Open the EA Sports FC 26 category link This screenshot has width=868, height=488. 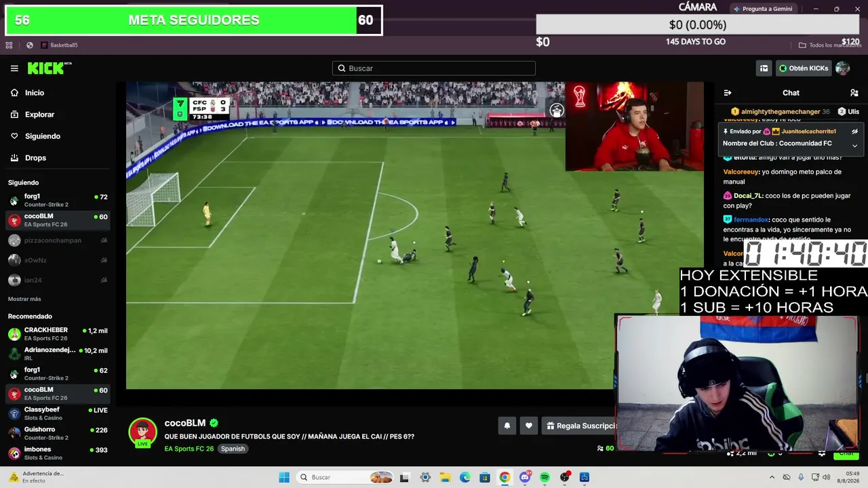pyautogui.click(x=189, y=449)
